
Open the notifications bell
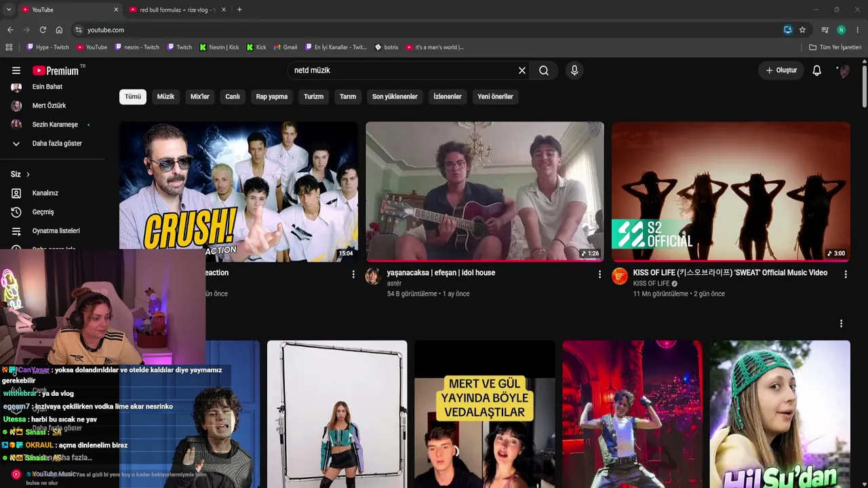click(x=817, y=70)
